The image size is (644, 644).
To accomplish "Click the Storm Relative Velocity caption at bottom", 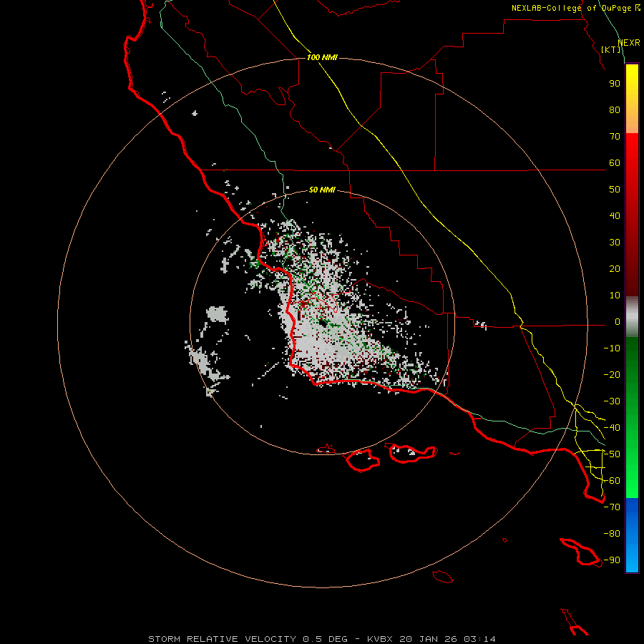I will (x=321, y=639).
